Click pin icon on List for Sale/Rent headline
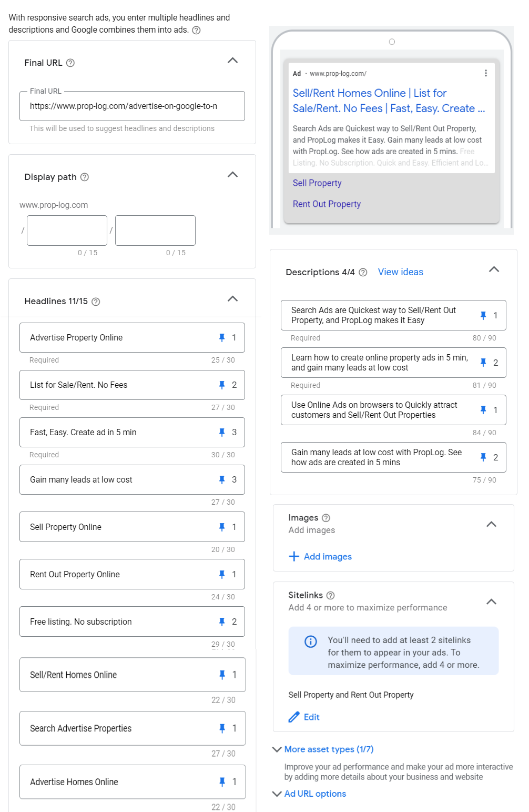529x812 pixels. (x=222, y=385)
